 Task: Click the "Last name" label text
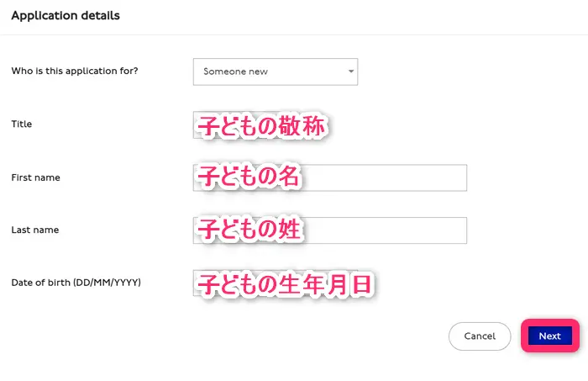(x=34, y=230)
